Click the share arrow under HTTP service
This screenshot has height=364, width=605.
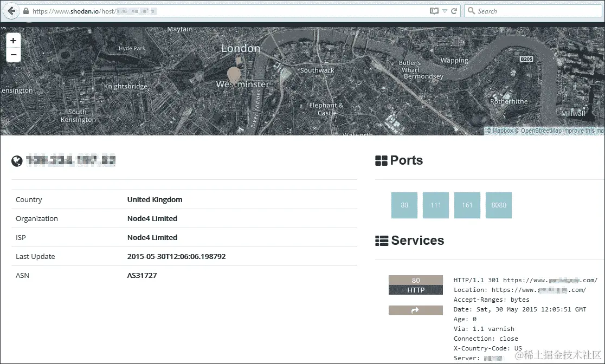point(416,310)
